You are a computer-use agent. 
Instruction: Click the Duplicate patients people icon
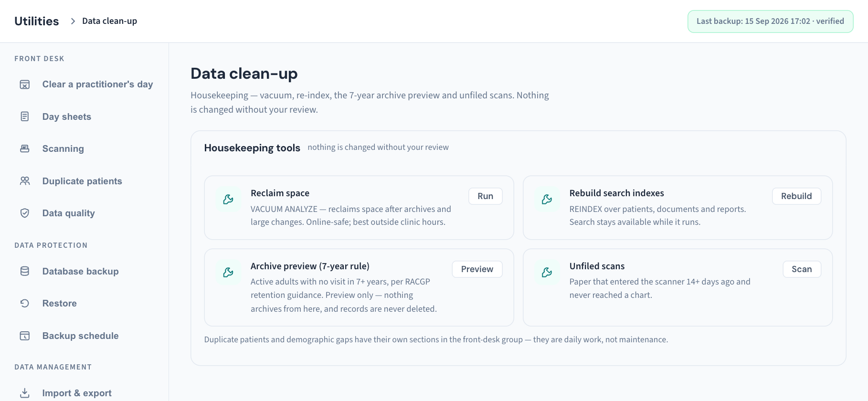pyautogui.click(x=25, y=181)
